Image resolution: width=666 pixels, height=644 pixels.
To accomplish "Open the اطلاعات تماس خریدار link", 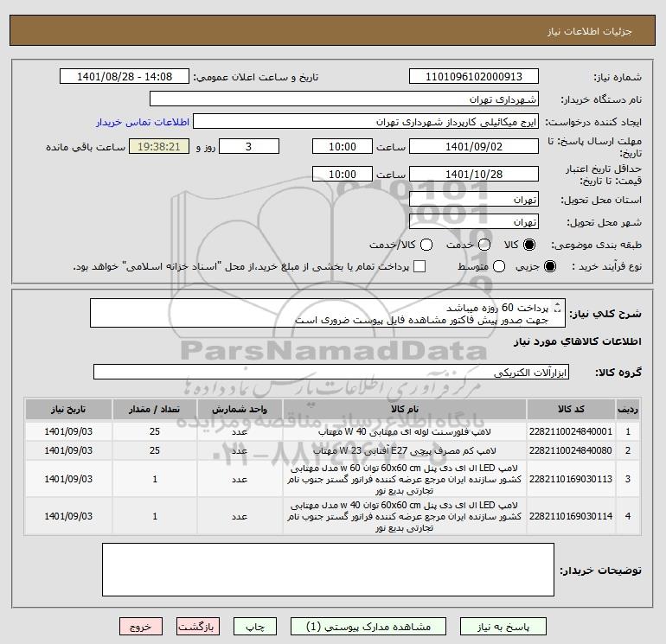I will click(x=143, y=122).
